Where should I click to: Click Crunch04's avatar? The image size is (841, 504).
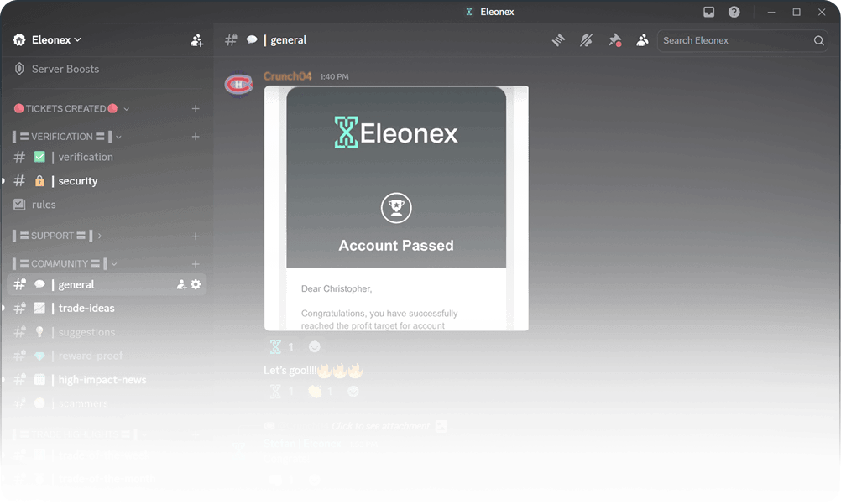pos(238,85)
